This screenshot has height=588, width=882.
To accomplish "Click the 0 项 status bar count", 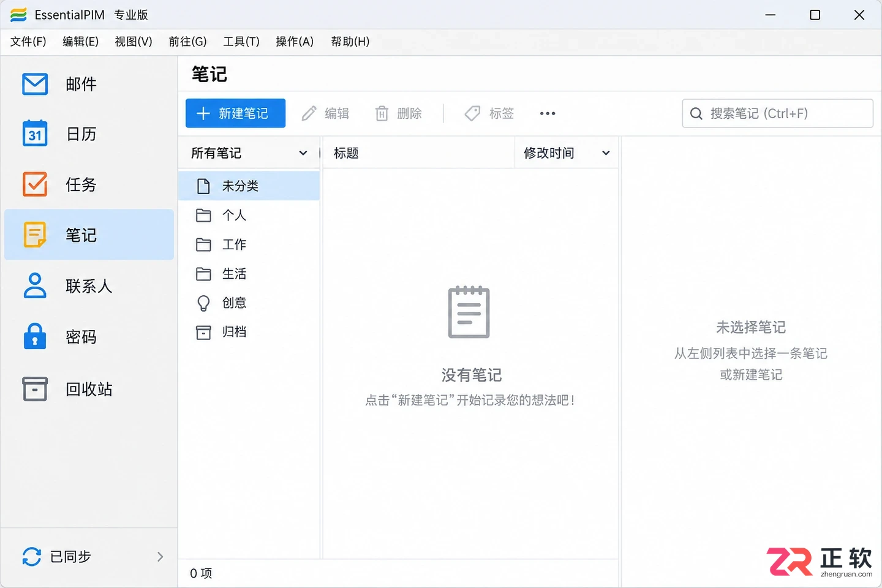I will click(x=201, y=573).
